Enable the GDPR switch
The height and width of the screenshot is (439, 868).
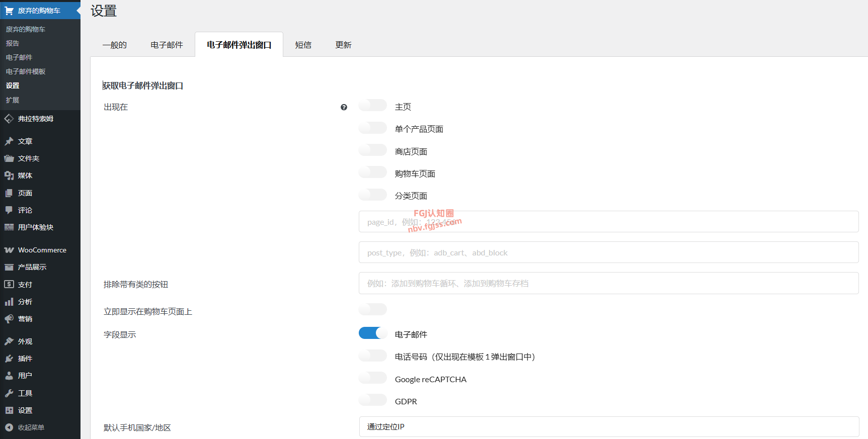point(373,400)
